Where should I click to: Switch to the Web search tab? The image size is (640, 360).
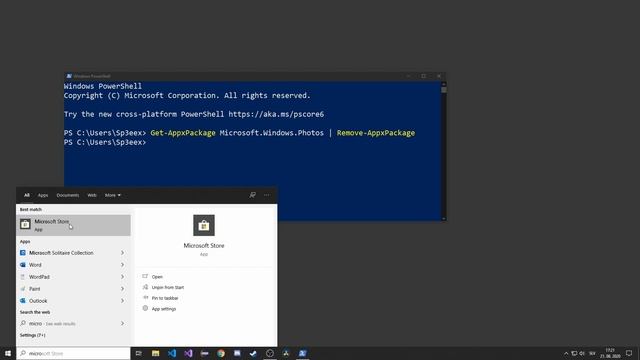coord(92,195)
